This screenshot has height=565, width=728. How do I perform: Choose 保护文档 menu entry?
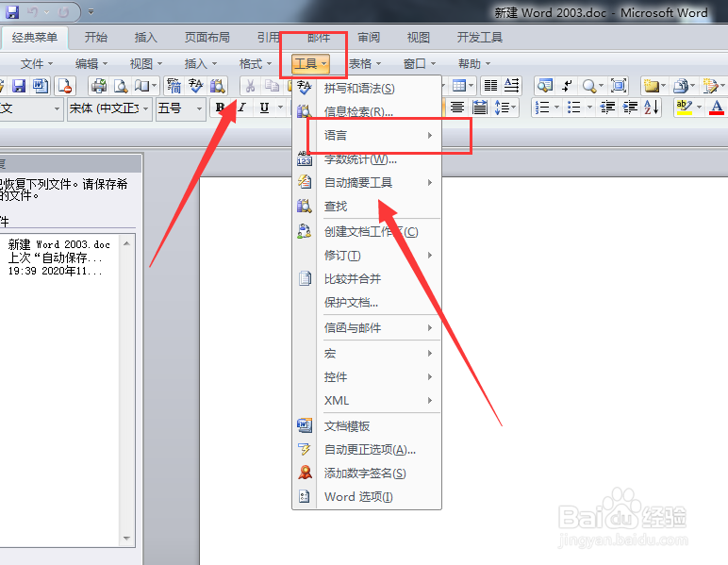pyautogui.click(x=367, y=303)
